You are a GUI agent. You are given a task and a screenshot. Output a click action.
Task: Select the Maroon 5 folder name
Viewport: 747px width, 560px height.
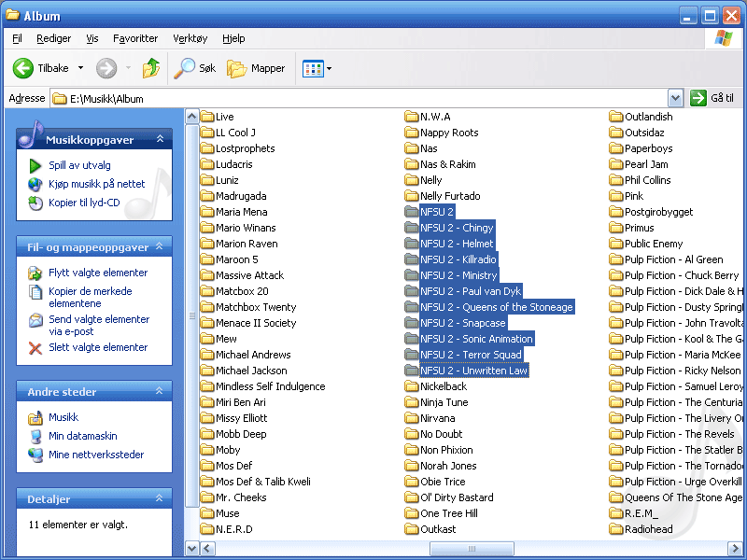coord(237,259)
